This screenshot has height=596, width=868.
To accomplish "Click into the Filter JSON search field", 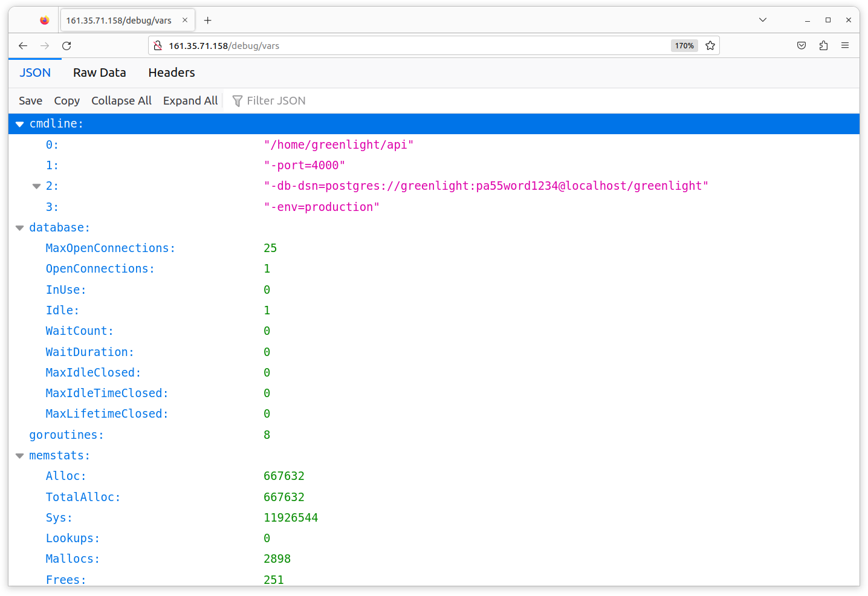I will tap(276, 101).
